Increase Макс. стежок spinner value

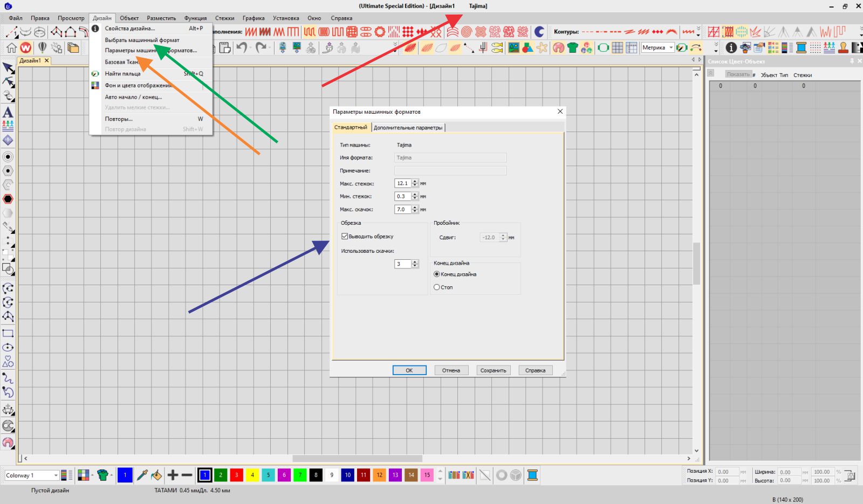[x=415, y=181]
